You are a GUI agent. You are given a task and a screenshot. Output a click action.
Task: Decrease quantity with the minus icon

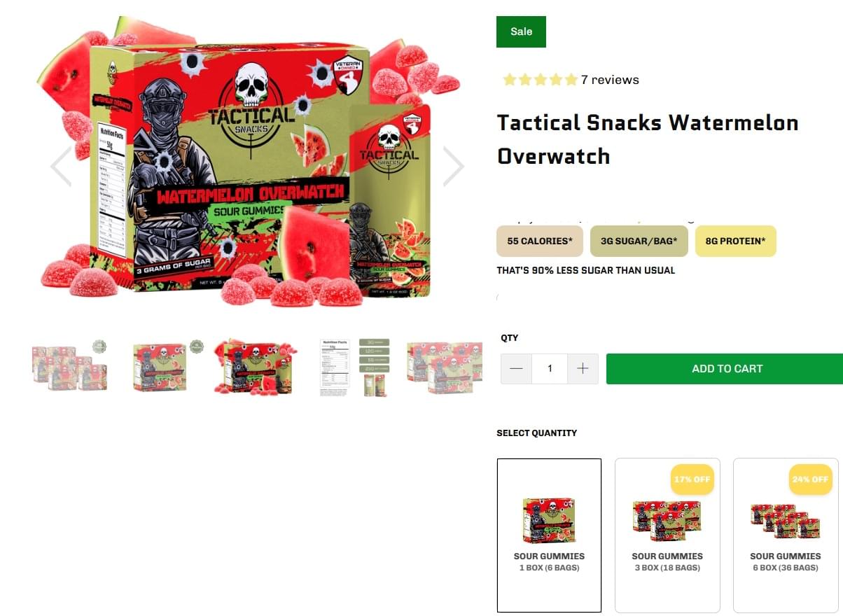tap(516, 369)
